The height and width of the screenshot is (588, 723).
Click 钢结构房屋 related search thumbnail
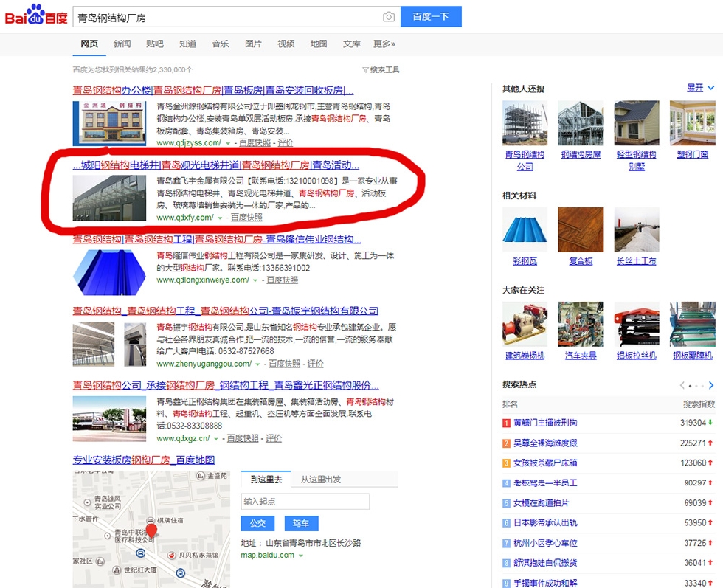[581, 122]
